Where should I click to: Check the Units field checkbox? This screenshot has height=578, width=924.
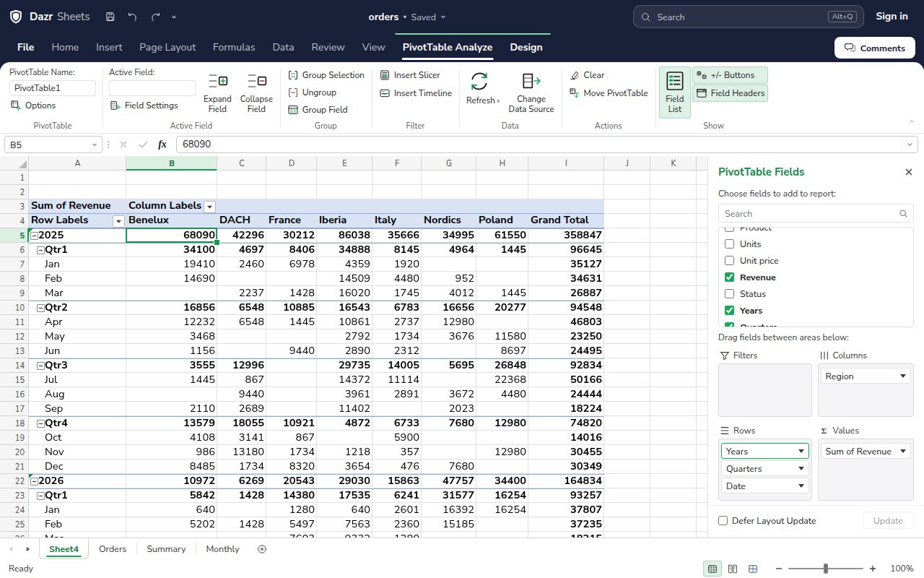click(x=729, y=244)
